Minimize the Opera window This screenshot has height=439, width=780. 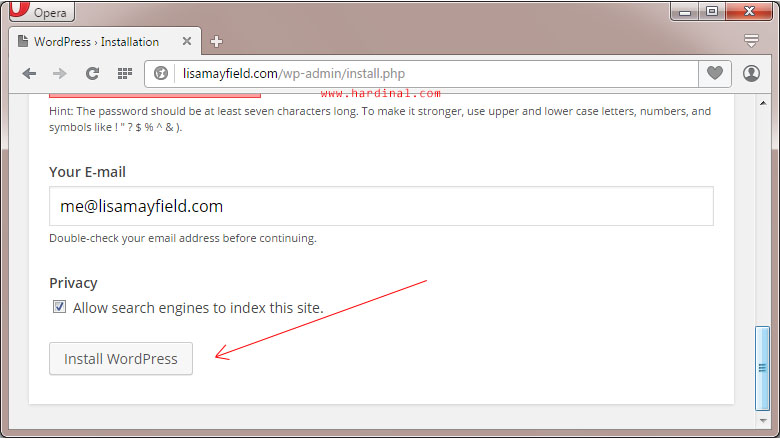tap(685, 11)
